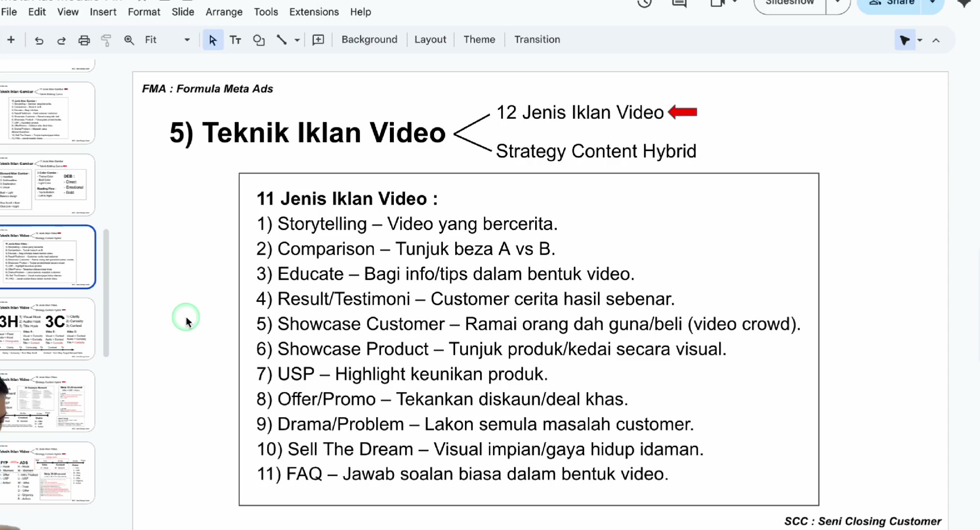Open the Gemini spark icon
This screenshot has height=530, width=980.
[x=964, y=3]
